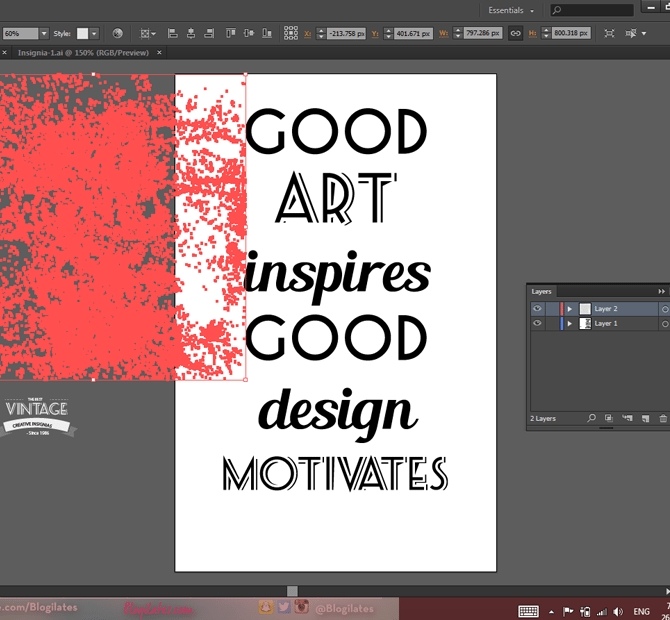The width and height of the screenshot is (670, 620).
Task: Open the opacity percentage dropdown
Action: [x=44, y=33]
